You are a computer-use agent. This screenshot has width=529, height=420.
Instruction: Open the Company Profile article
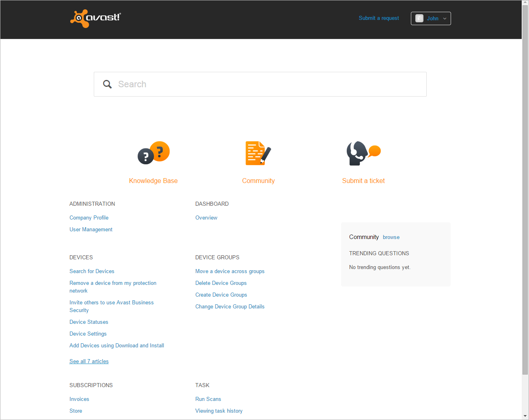click(x=89, y=218)
